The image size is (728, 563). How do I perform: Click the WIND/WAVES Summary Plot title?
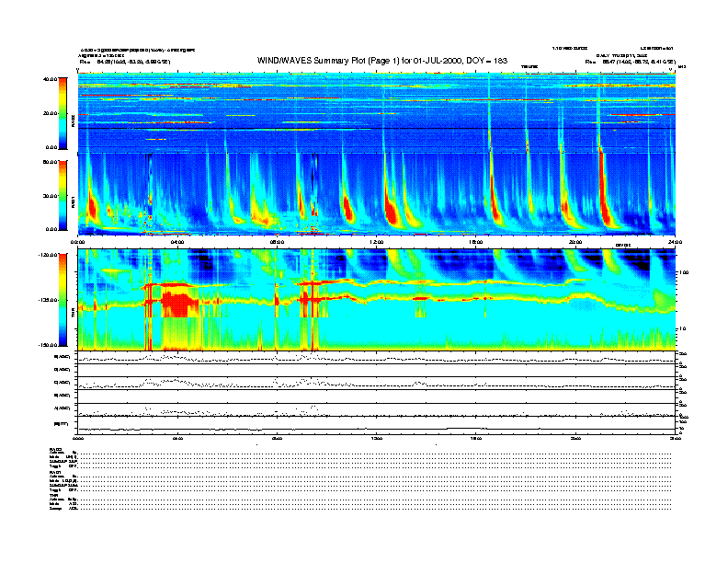[382, 61]
